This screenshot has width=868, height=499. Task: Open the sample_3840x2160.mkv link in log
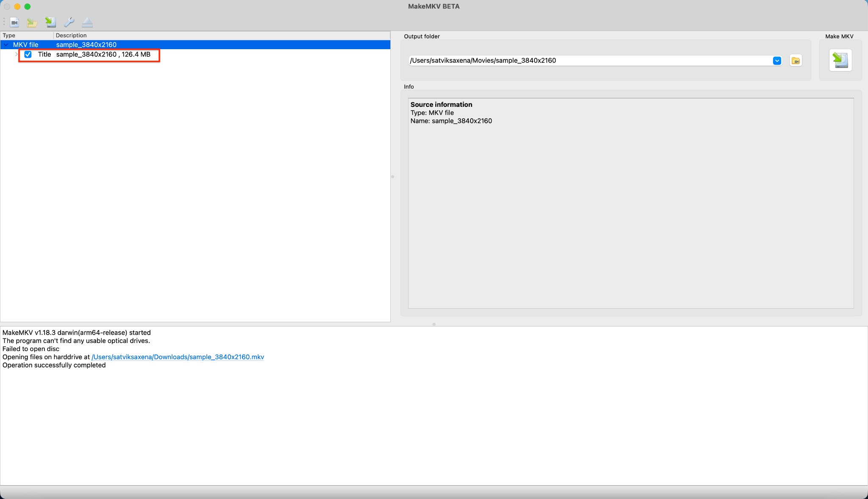[x=177, y=357]
